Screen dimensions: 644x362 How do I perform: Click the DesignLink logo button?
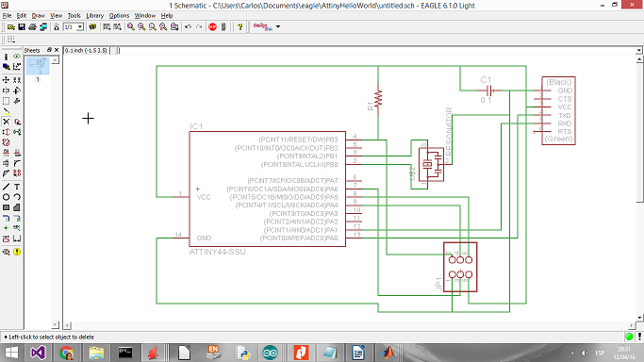click(263, 26)
